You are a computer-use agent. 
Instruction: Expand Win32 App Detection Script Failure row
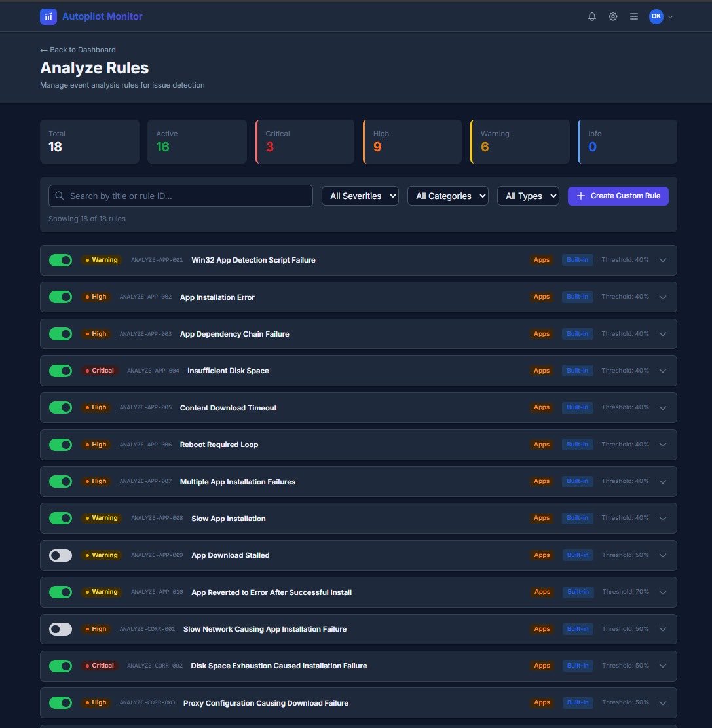click(663, 260)
